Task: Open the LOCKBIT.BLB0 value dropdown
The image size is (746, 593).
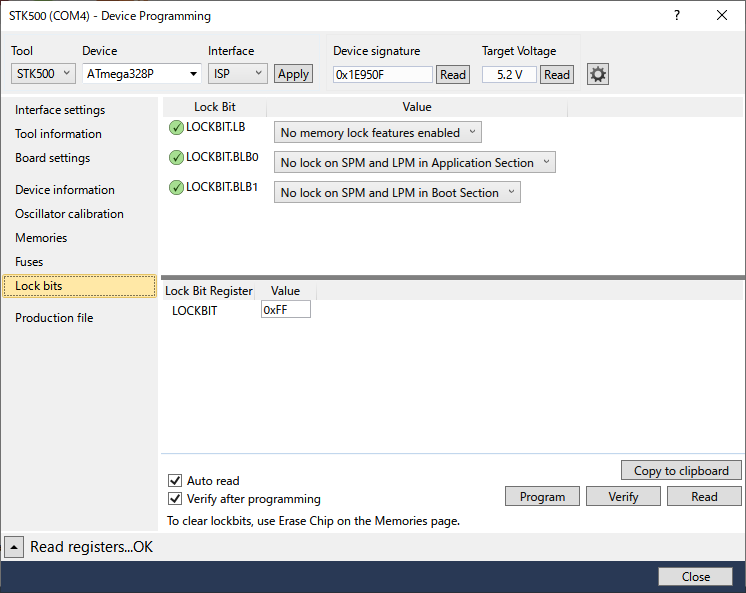Action: coord(414,162)
